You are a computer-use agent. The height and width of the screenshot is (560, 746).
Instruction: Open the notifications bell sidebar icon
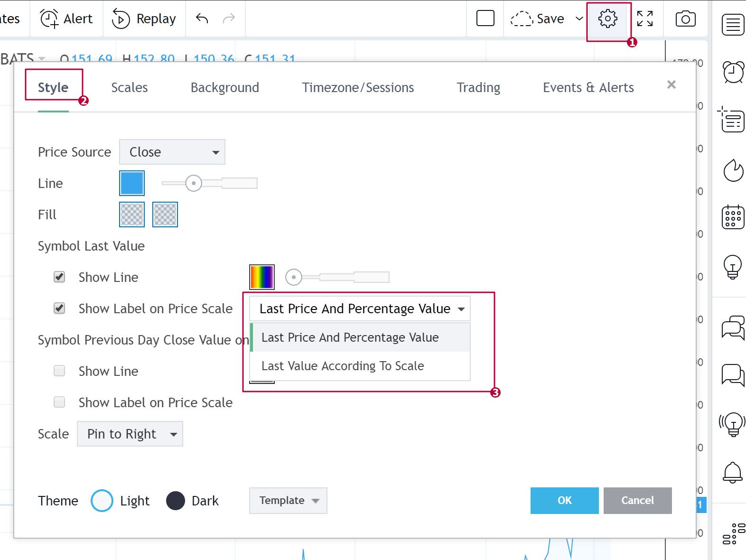(733, 472)
